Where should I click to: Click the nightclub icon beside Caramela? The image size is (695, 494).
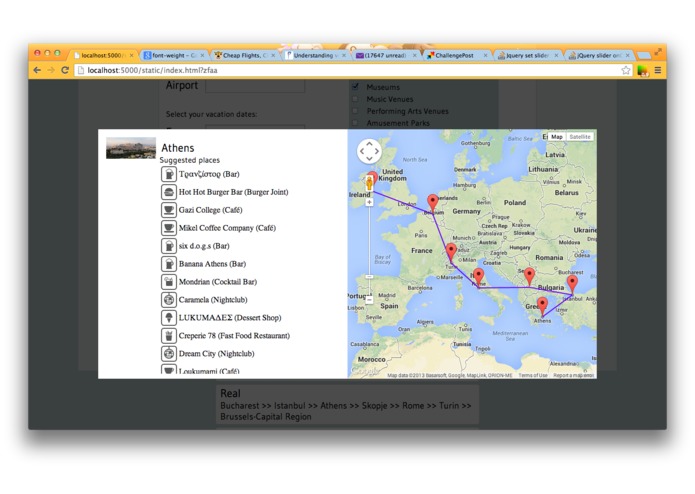168,300
